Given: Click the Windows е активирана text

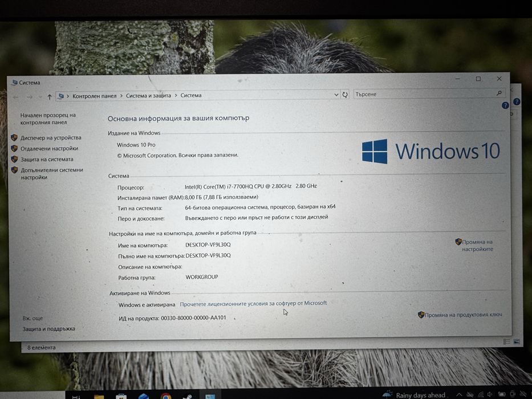Looking at the screenshot, I should [x=147, y=305].
